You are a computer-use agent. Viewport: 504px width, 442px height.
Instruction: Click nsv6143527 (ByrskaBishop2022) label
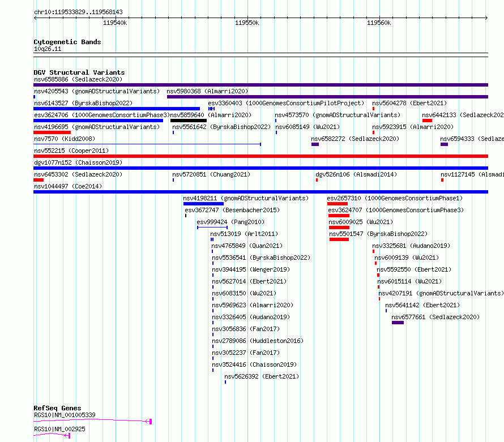(83, 103)
